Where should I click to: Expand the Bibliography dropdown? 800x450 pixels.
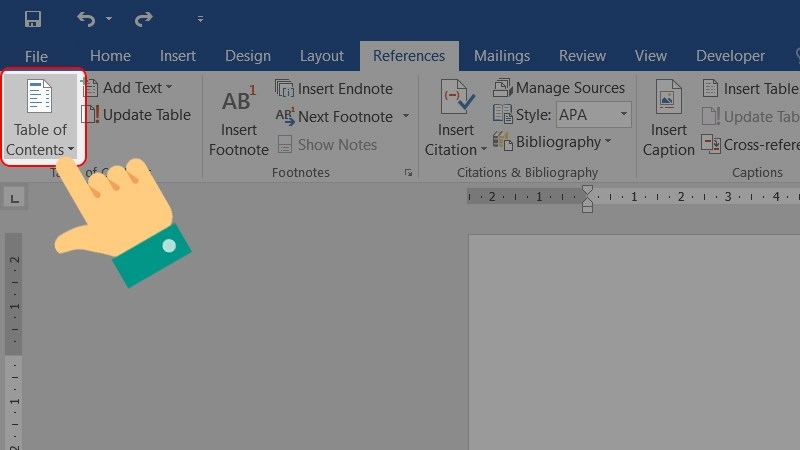(553, 142)
